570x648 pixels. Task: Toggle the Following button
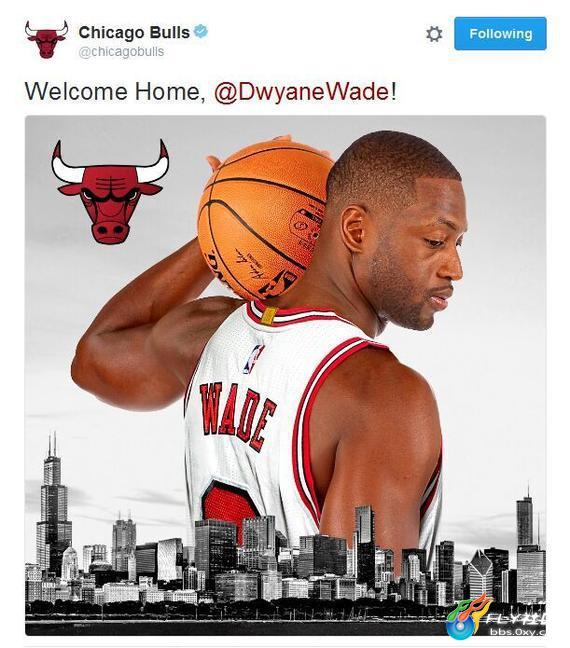500,33
